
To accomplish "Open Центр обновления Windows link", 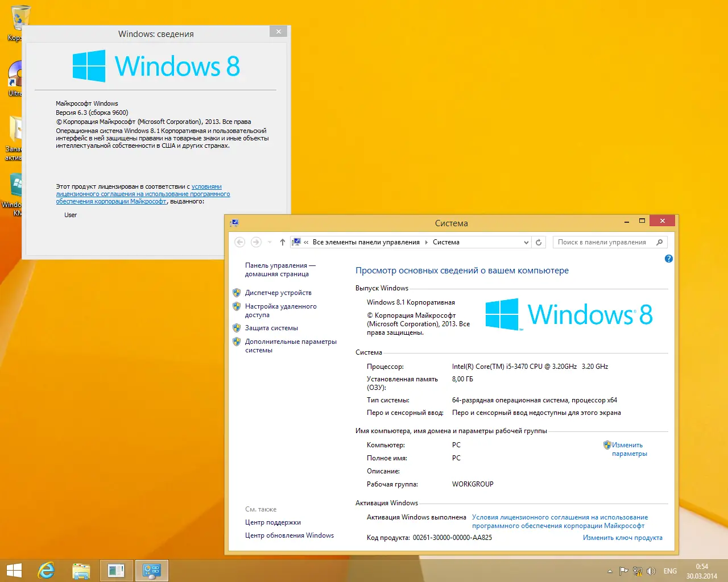I will click(289, 535).
